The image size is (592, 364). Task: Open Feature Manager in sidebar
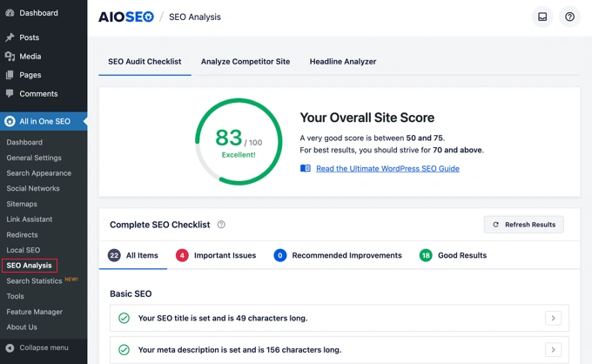34,312
